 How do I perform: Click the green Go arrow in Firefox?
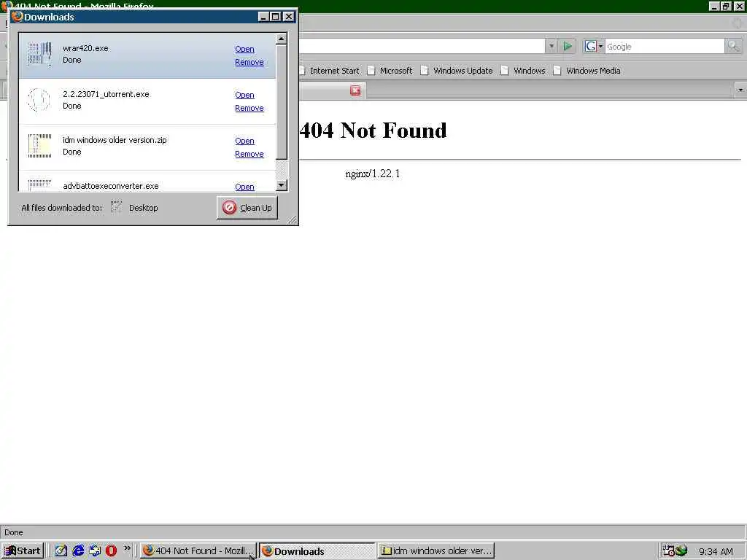tap(568, 46)
